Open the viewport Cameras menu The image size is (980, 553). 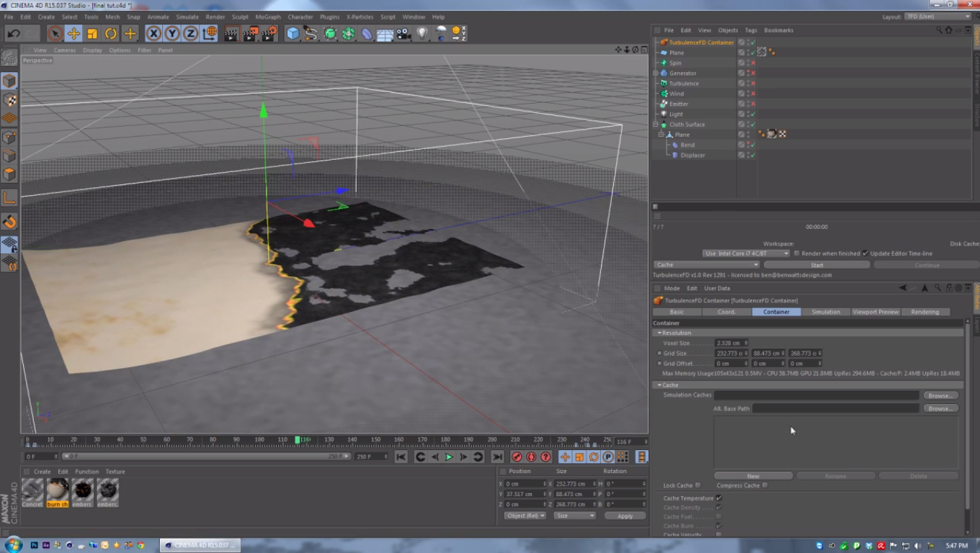[64, 50]
